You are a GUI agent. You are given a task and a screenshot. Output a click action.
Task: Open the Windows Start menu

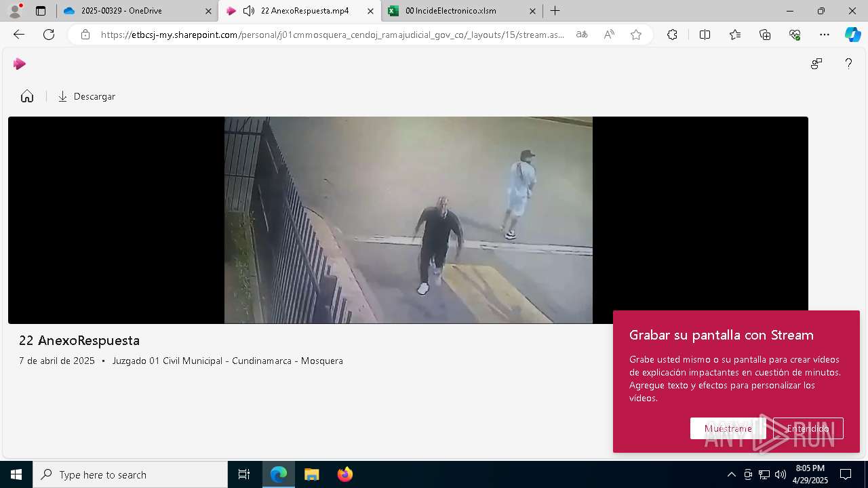[x=16, y=474]
